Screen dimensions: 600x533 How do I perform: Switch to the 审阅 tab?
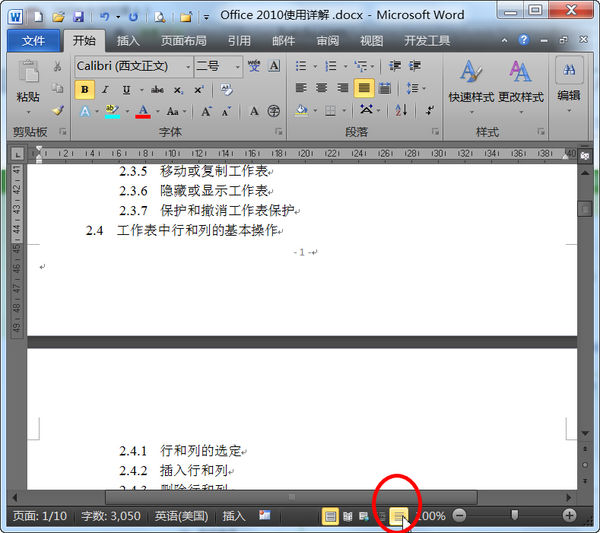coord(328,41)
